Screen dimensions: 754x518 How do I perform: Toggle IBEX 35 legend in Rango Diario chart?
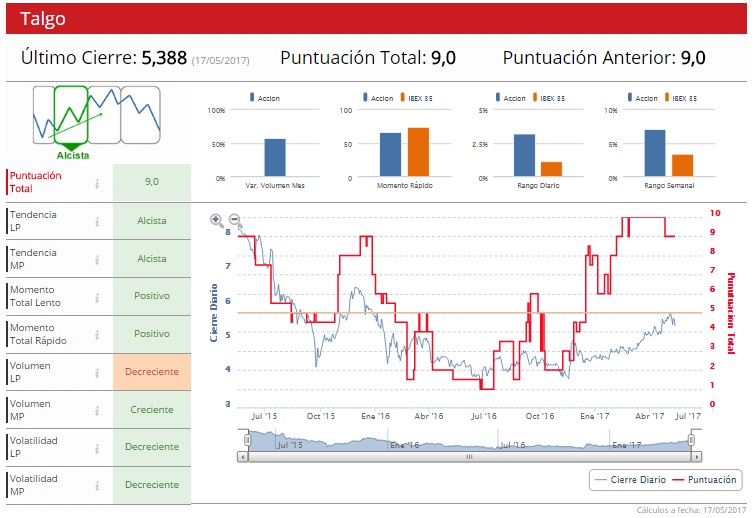[548, 98]
